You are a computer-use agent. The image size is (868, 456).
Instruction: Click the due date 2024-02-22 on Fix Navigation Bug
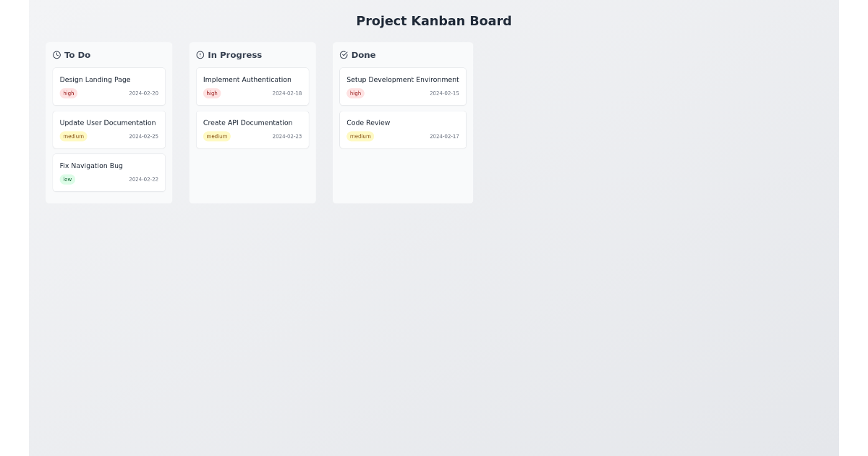click(x=143, y=179)
